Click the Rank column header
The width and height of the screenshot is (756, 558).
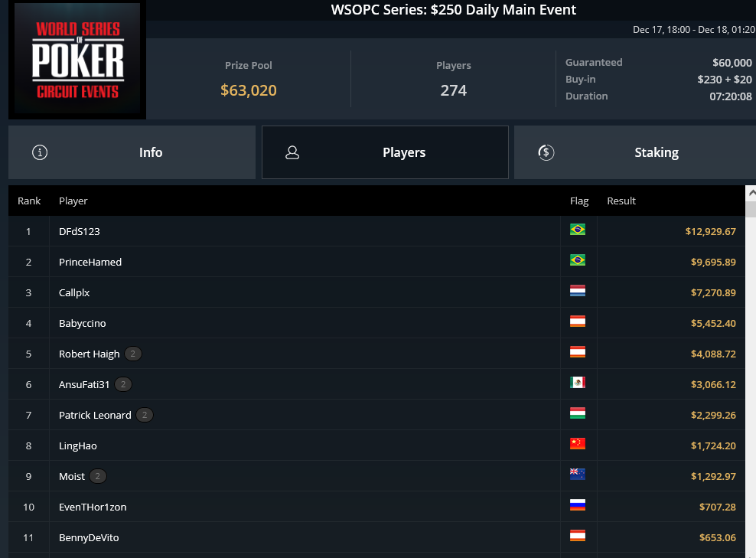(x=29, y=201)
